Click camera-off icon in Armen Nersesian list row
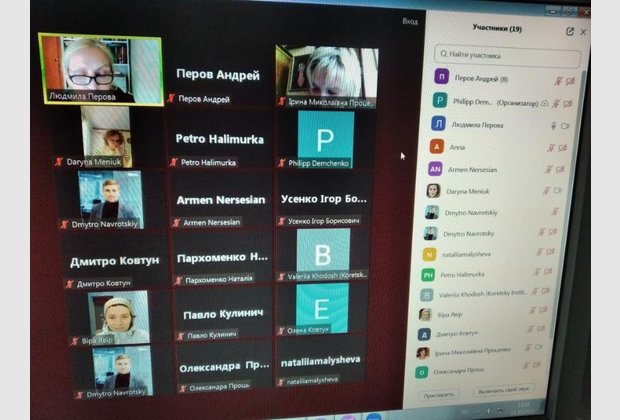Image resolution: width=620 pixels, height=420 pixels. click(x=560, y=170)
